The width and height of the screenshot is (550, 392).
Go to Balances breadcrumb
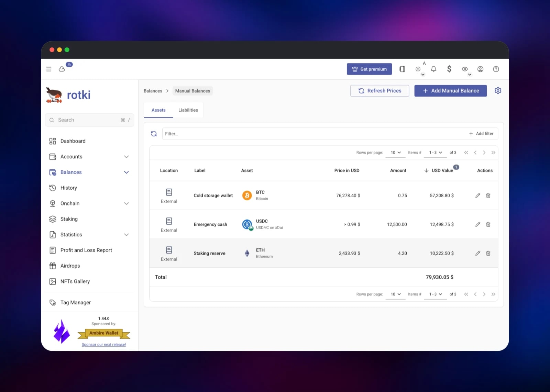click(x=153, y=91)
